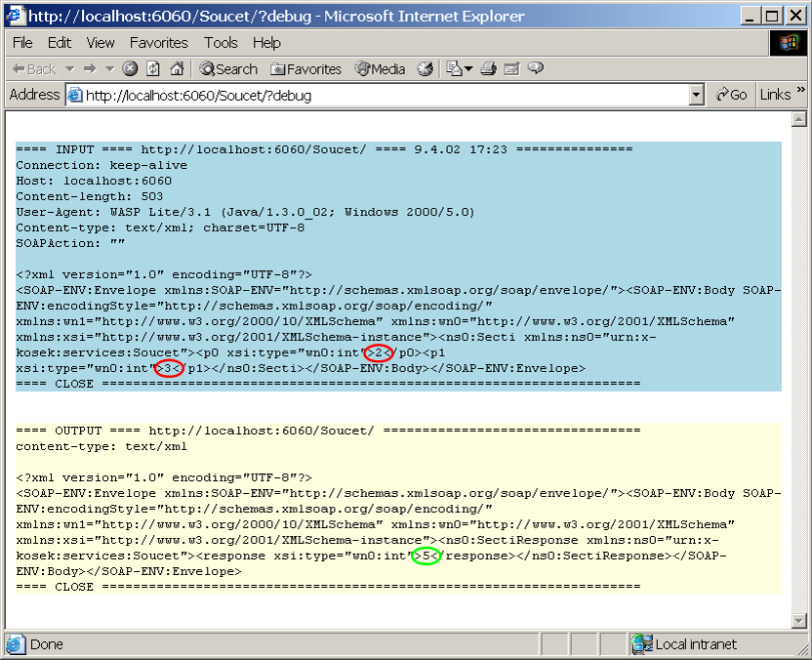Click the Windows logo throbber
The image size is (812, 660).
(x=788, y=43)
